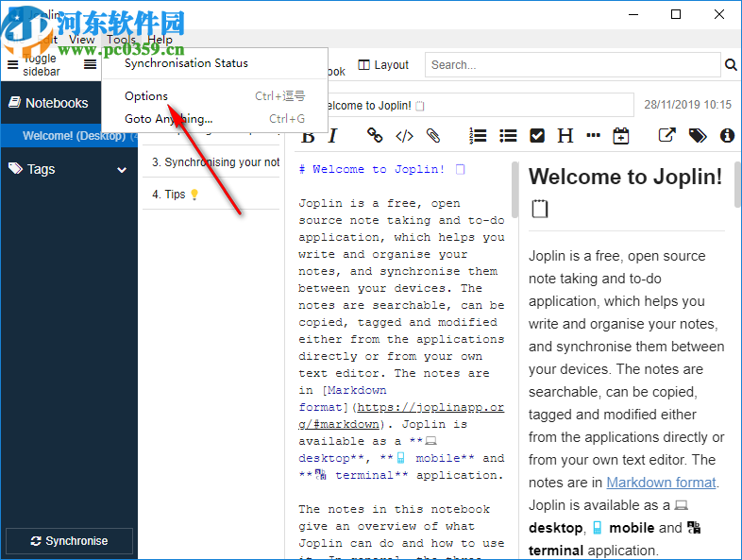
Task: Insert a bulleted list
Action: (x=508, y=136)
